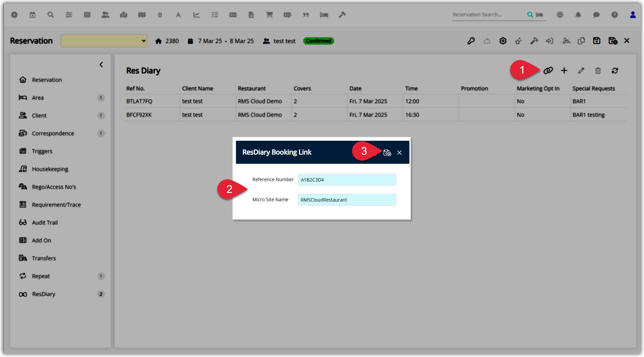The image size is (644, 357).
Task: Open ResDiary section in sidebar
Action: pyautogui.click(x=43, y=294)
